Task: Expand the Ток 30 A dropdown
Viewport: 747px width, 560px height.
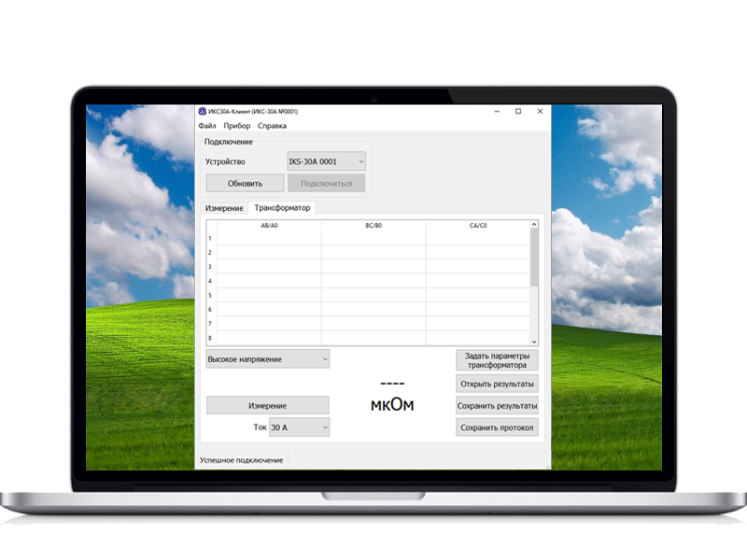Action: point(299,427)
